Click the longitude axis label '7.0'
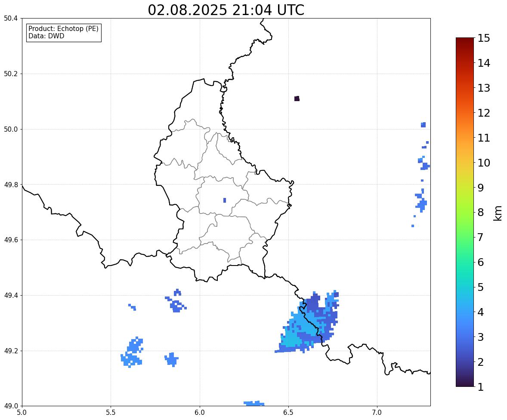 click(x=377, y=413)
